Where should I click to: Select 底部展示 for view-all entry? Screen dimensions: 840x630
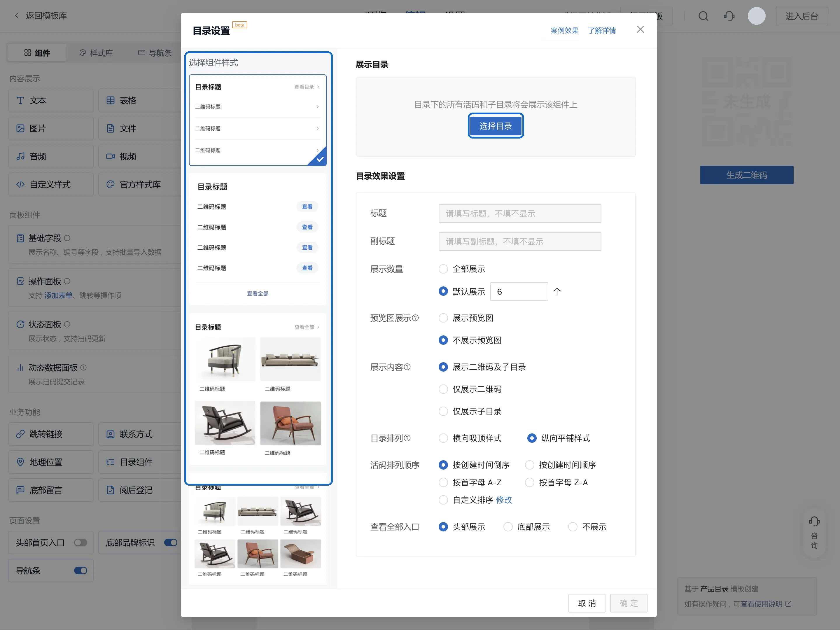tap(508, 527)
